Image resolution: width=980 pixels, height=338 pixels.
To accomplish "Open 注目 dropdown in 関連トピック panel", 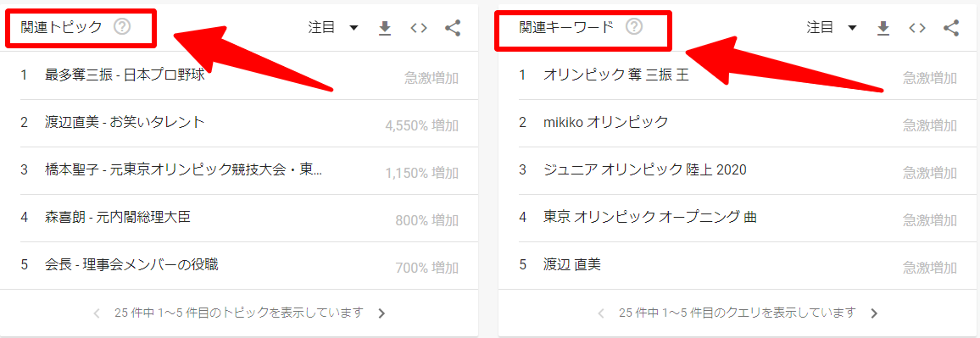I will click(x=333, y=27).
